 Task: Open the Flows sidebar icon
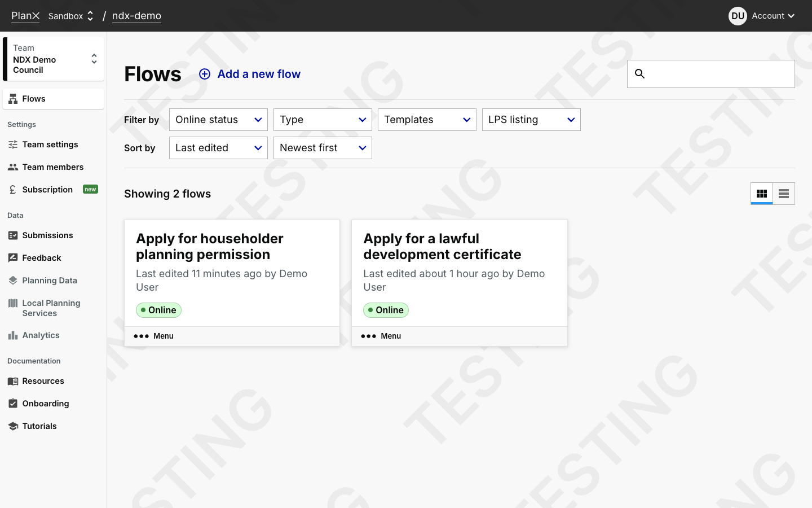point(12,98)
